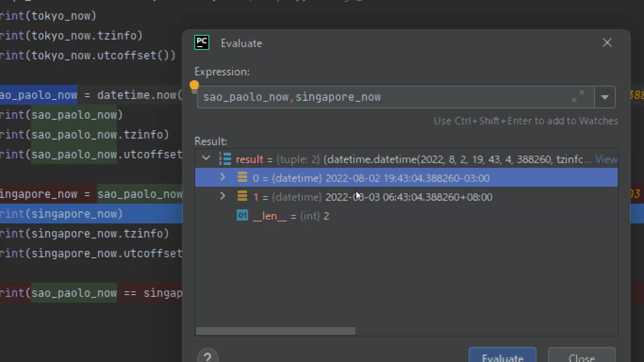The width and height of the screenshot is (644, 362).
Task: Click the print(tokyo_now.tzinfo) code line
Action: [71, 36]
